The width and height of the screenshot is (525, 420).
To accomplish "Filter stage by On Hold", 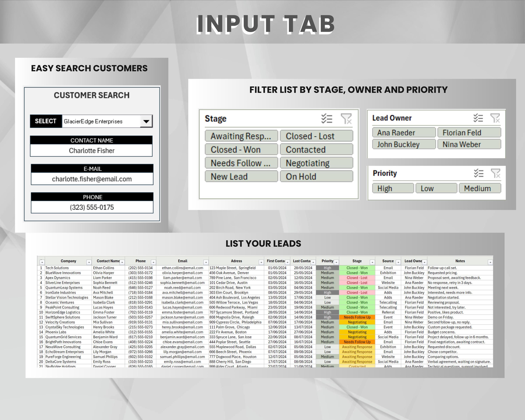I will click(316, 176).
